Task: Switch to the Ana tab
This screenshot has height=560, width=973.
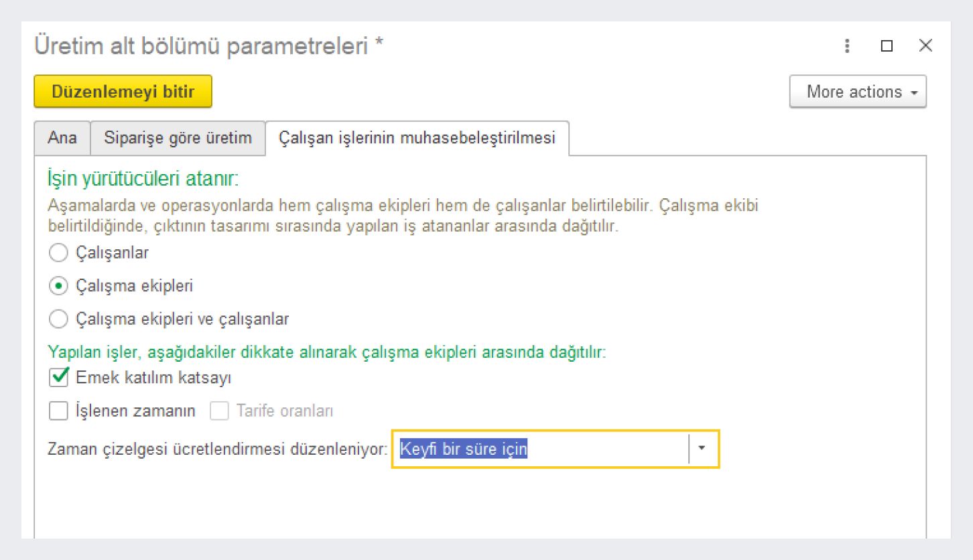Action: [x=62, y=139]
